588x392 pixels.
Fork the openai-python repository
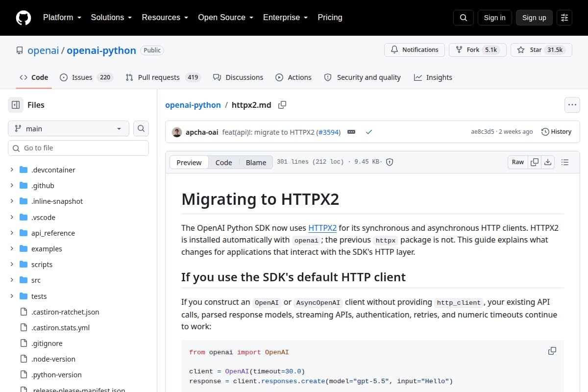coord(477,50)
